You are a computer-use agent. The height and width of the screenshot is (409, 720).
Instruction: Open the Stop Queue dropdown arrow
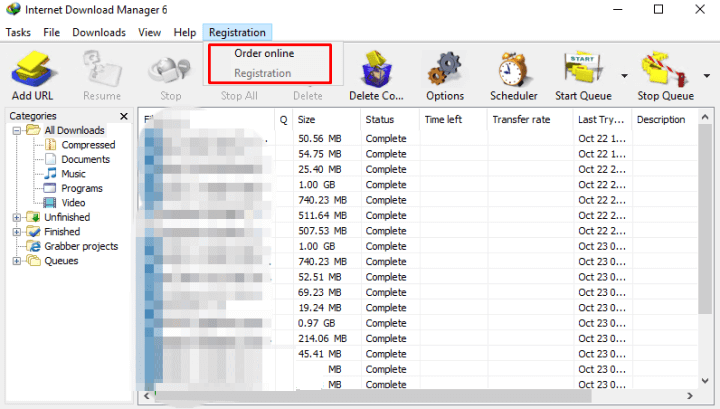[707, 76]
